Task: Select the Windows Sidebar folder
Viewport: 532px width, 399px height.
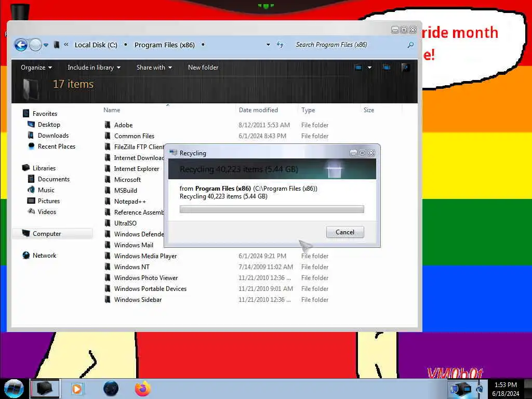Action: [x=138, y=299]
